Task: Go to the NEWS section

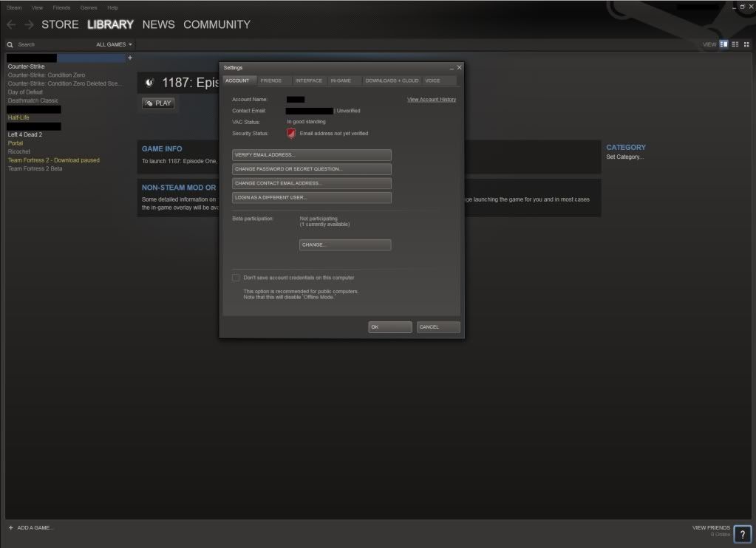Action: (159, 24)
